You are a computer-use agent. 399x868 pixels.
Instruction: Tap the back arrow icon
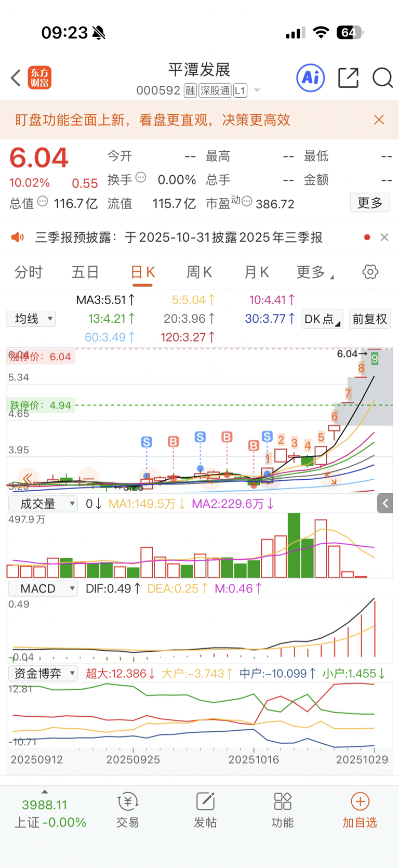coord(16,78)
